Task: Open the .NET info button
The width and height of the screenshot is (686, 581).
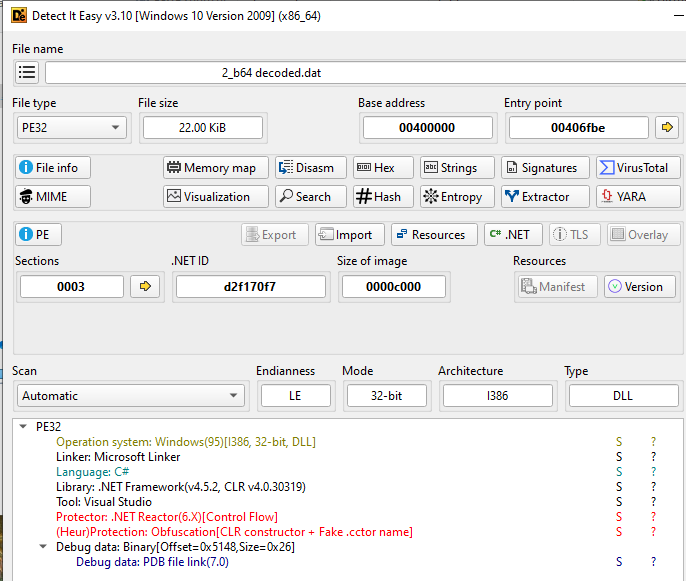Action: pos(513,235)
